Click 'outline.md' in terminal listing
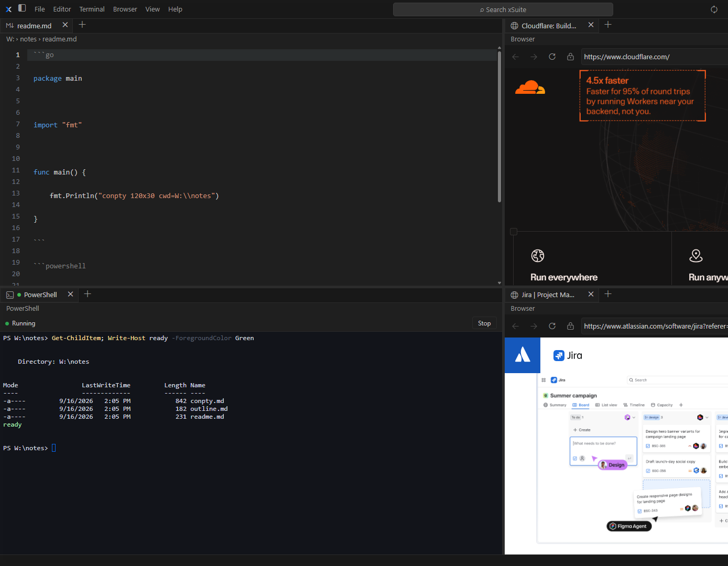 tap(209, 409)
